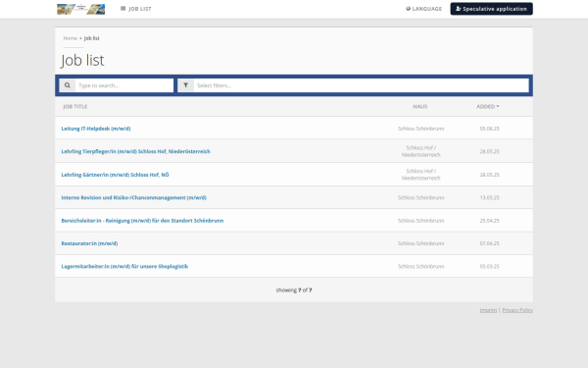Click the company logo in header
Viewport: 588px width, 368px height.
tap(80, 9)
